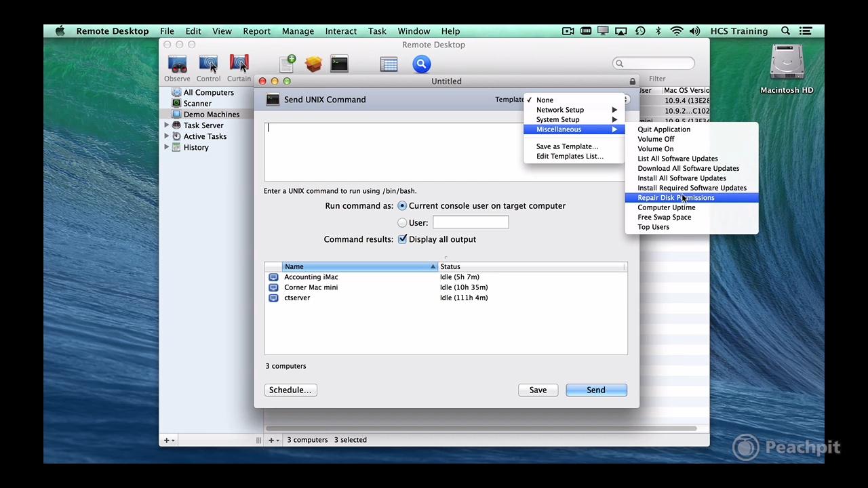This screenshot has height=488, width=868.
Task: Choose List All Software Updates
Action: 692,159
